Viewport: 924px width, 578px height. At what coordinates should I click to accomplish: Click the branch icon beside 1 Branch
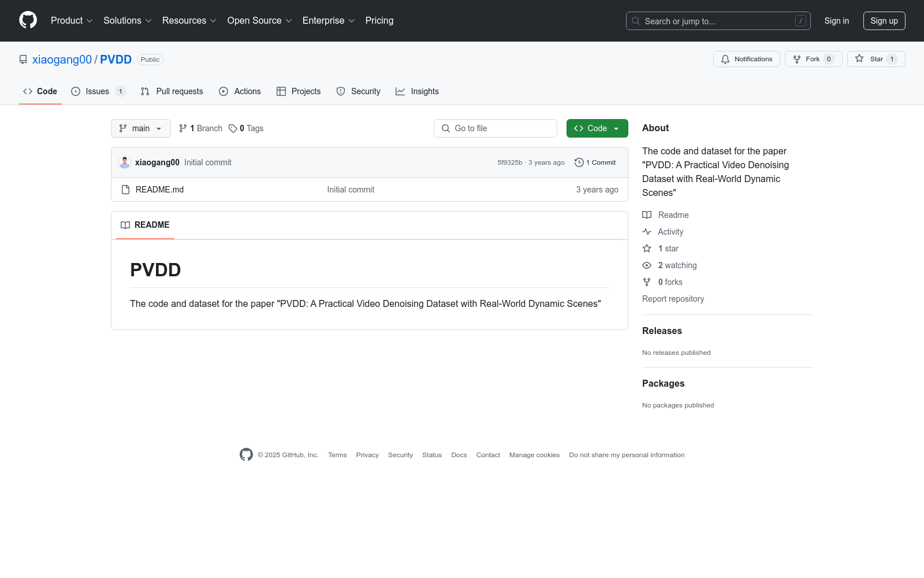pos(183,128)
